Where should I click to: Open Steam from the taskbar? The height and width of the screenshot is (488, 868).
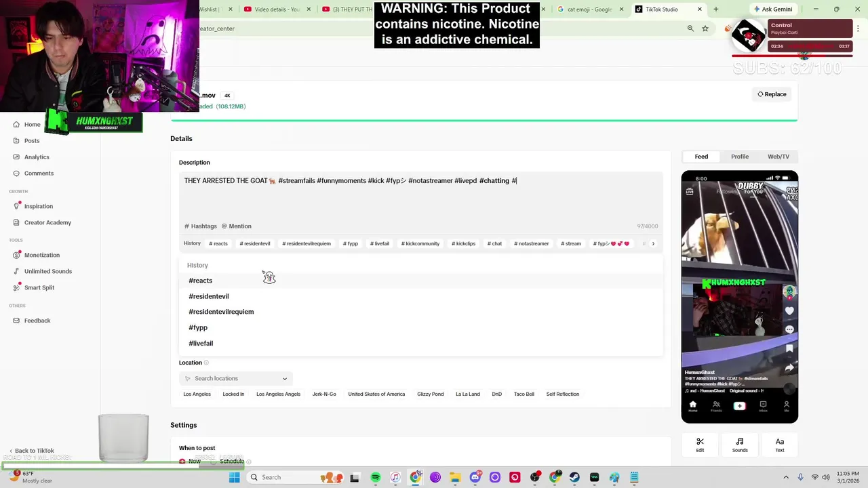click(x=574, y=477)
